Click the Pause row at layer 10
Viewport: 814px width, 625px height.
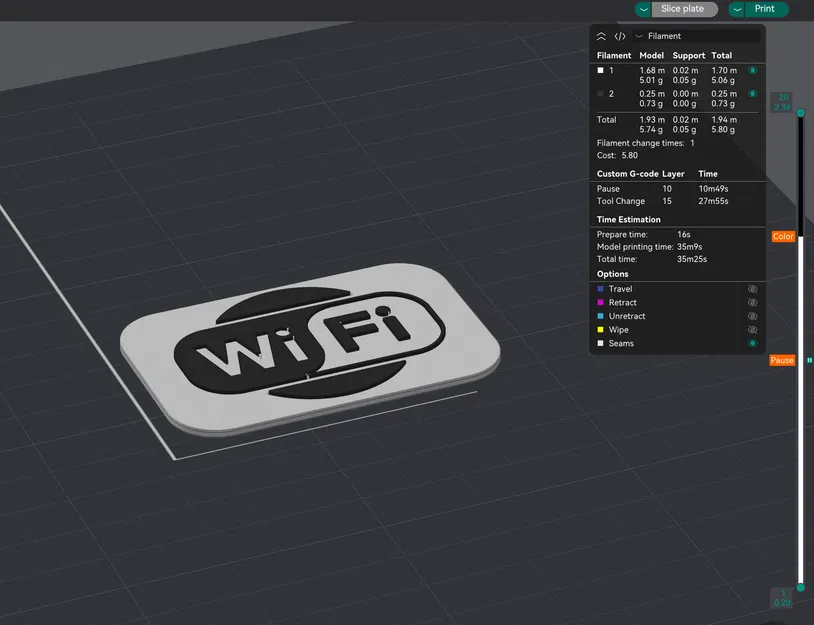pyautogui.click(x=677, y=189)
